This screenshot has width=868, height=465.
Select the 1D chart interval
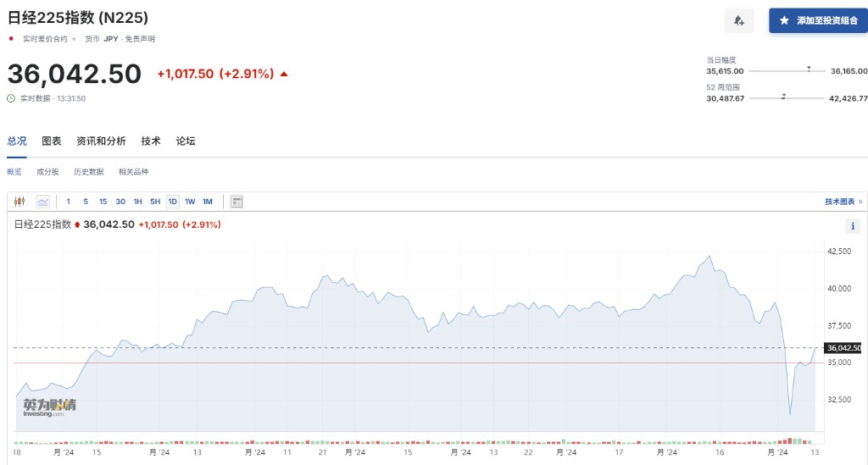[x=172, y=202]
